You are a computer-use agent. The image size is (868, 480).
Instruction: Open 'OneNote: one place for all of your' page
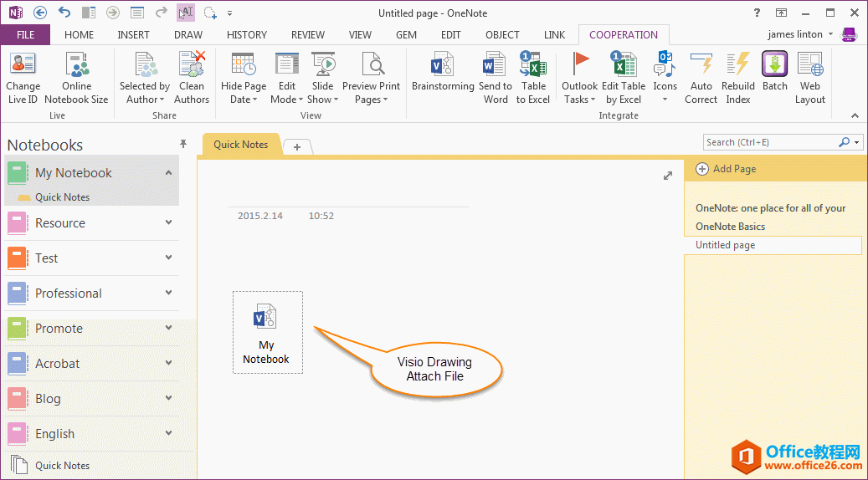pyautogui.click(x=773, y=208)
